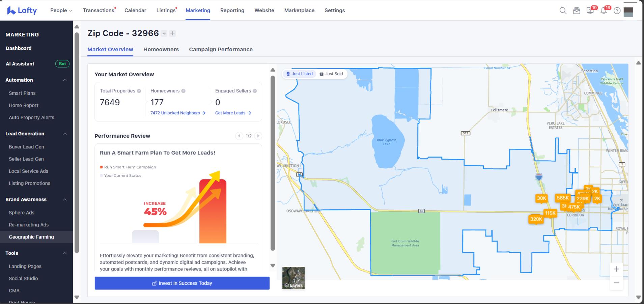The height and width of the screenshot is (304, 644).
Task: Click the map Layers satellite thumbnail
Action: [293, 278]
